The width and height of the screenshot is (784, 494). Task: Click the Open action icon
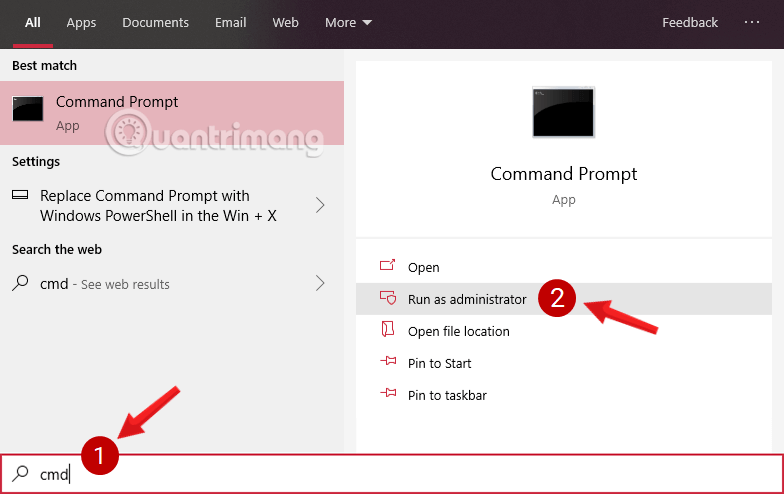(388, 267)
